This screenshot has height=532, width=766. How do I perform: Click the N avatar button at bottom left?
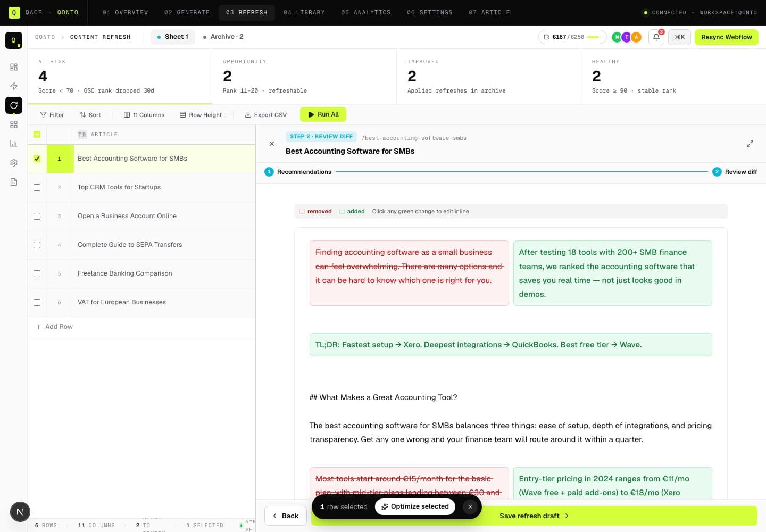tap(20, 512)
